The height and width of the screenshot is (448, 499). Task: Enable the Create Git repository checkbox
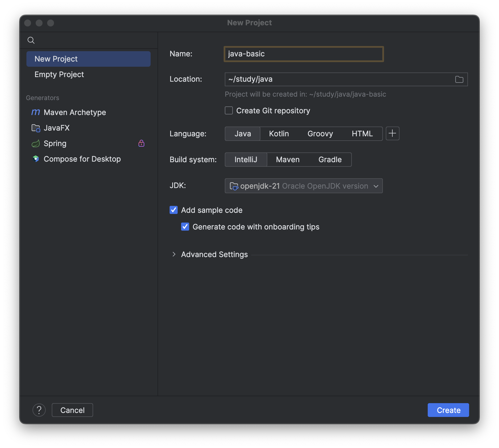tap(229, 111)
